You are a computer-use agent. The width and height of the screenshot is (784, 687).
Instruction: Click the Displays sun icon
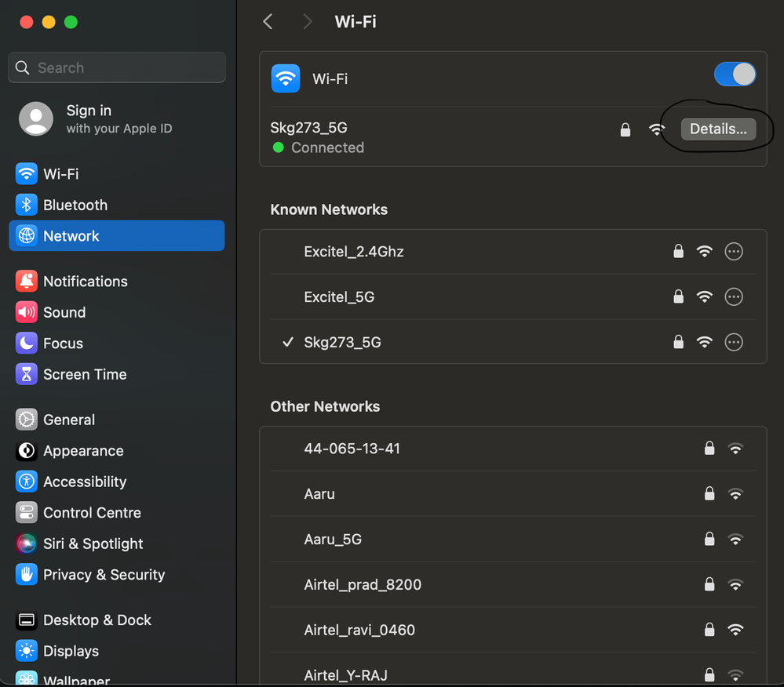[27, 651]
